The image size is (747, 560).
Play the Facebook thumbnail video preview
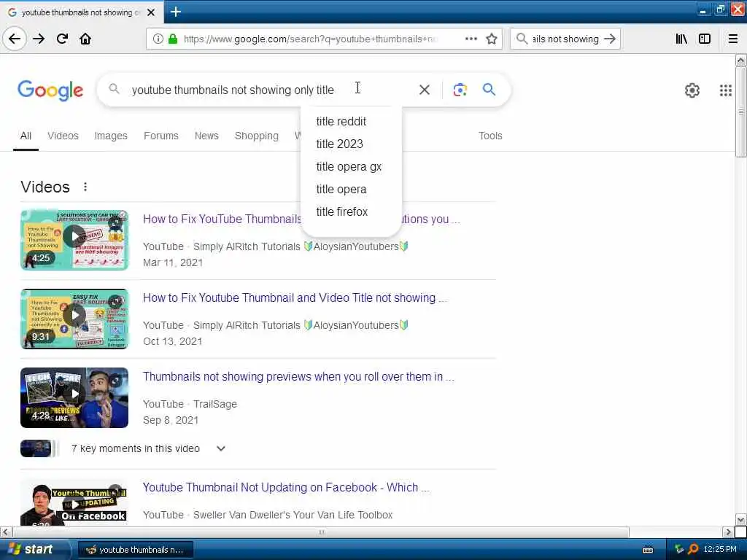[x=74, y=503]
